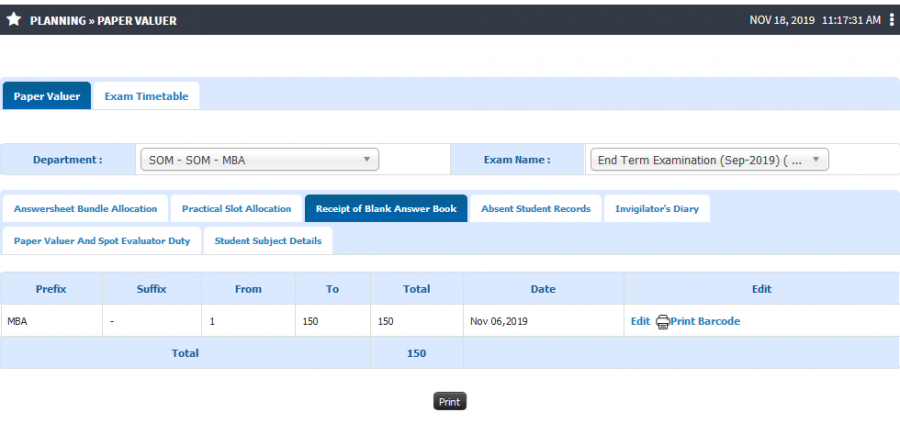Click the Exam Name : label
The width and height of the screenshot is (900, 423).
[517, 160]
